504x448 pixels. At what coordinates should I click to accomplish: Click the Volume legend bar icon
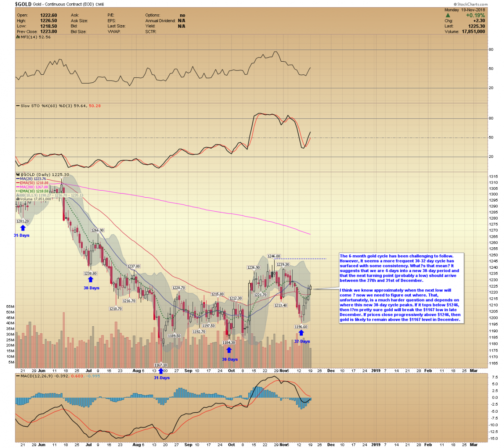(18, 199)
